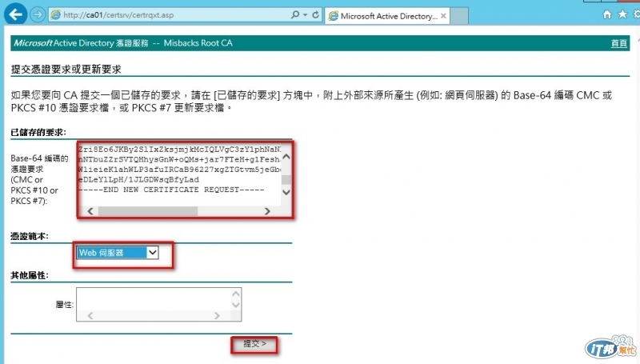Refresh the page with reload icon
Screen dimensions: 640x364
pyautogui.click(x=315, y=15)
